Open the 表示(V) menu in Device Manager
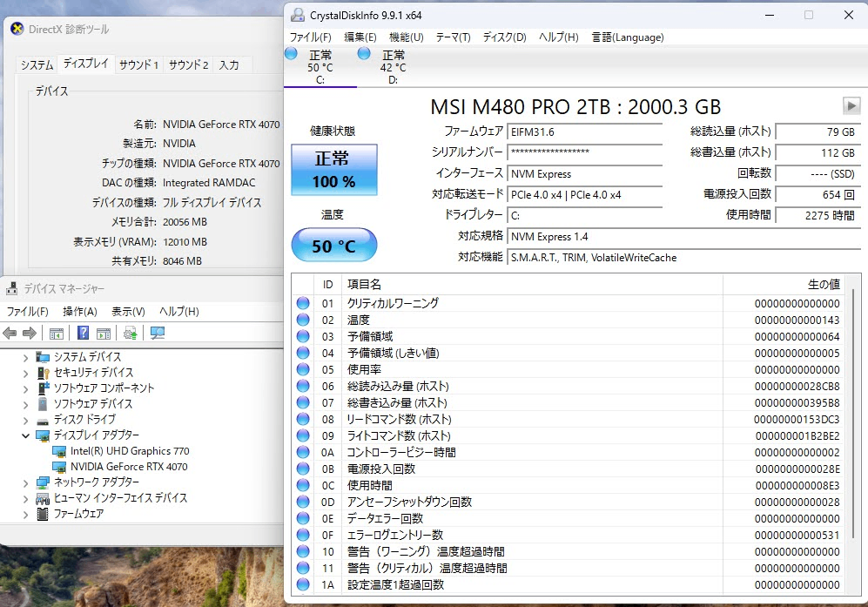 [128, 311]
